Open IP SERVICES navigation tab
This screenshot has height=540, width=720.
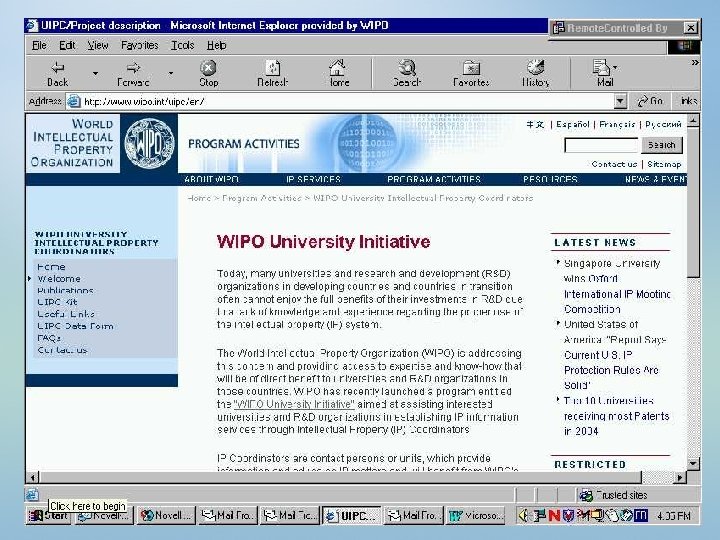click(x=313, y=179)
